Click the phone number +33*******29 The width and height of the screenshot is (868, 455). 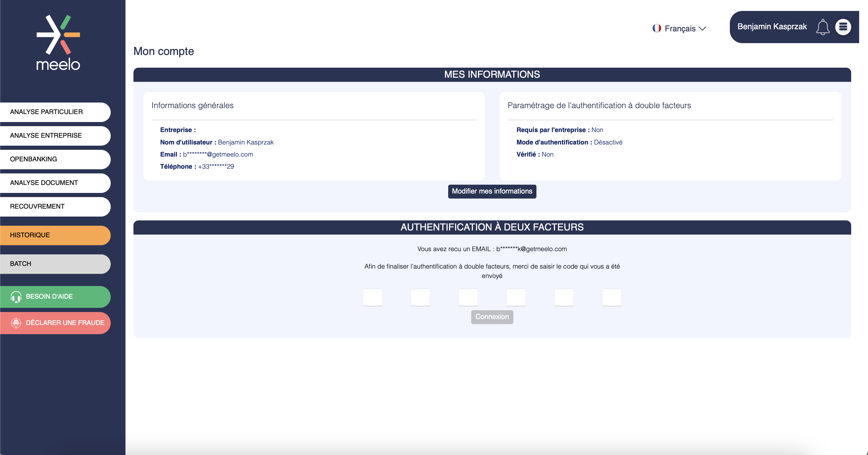point(216,167)
